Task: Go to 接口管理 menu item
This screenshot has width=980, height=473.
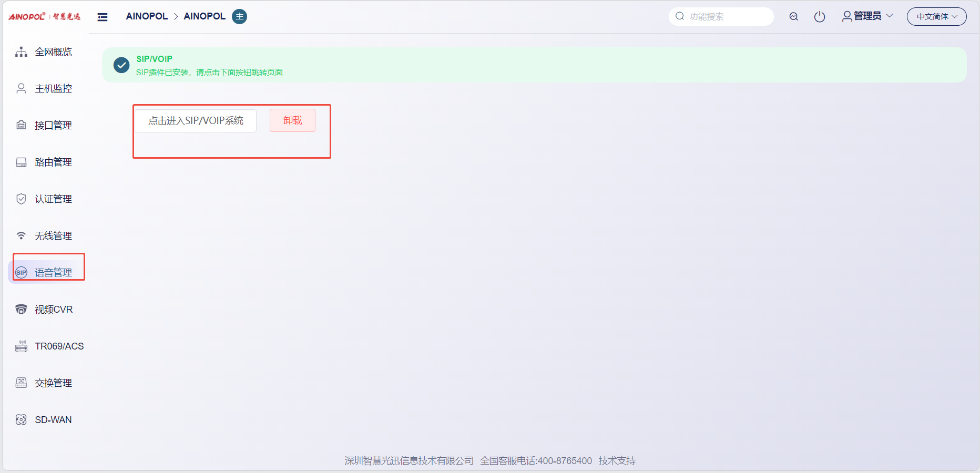Action: [53, 126]
